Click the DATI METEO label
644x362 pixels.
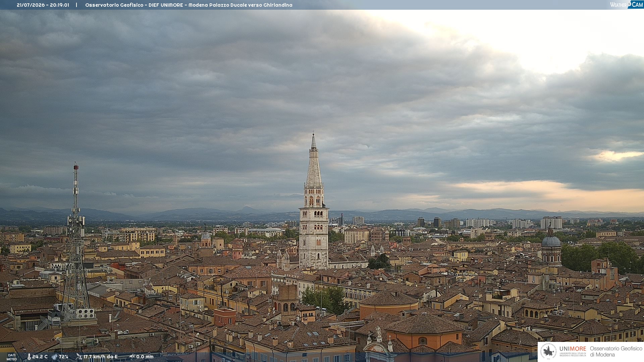point(12,357)
